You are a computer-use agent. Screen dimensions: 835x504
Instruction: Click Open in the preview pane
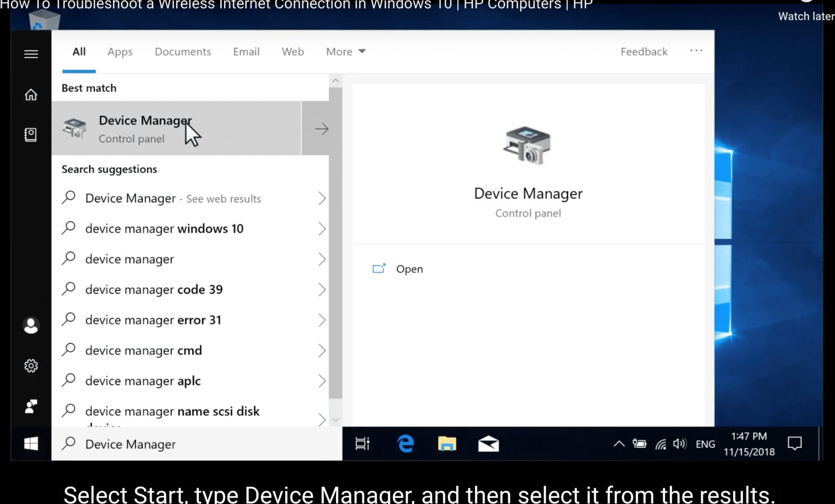tap(409, 269)
